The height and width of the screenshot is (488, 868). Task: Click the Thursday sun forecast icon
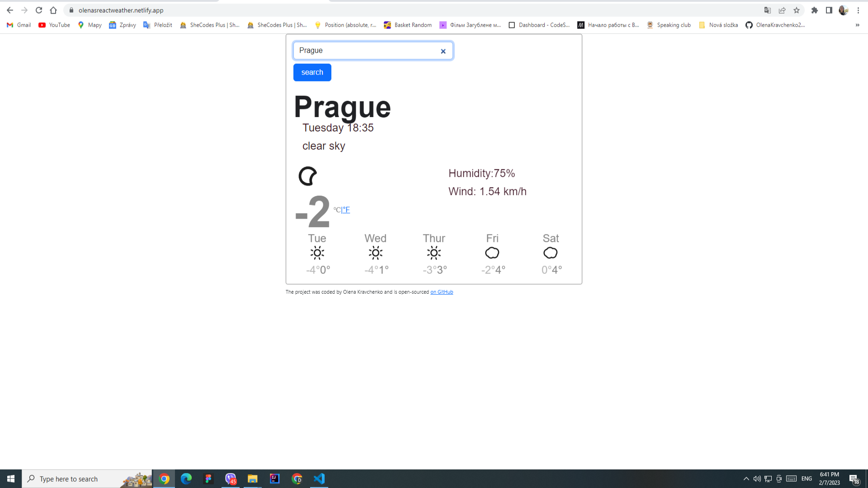tap(434, 253)
